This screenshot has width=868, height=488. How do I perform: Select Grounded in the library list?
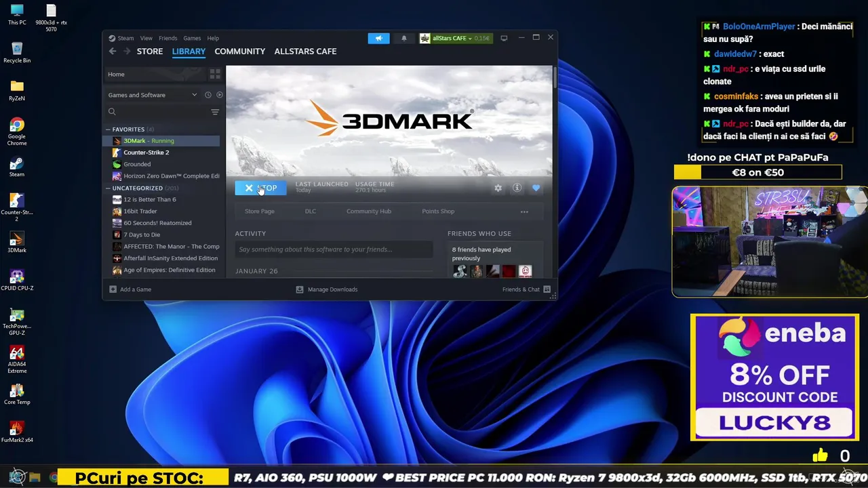click(x=161, y=164)
